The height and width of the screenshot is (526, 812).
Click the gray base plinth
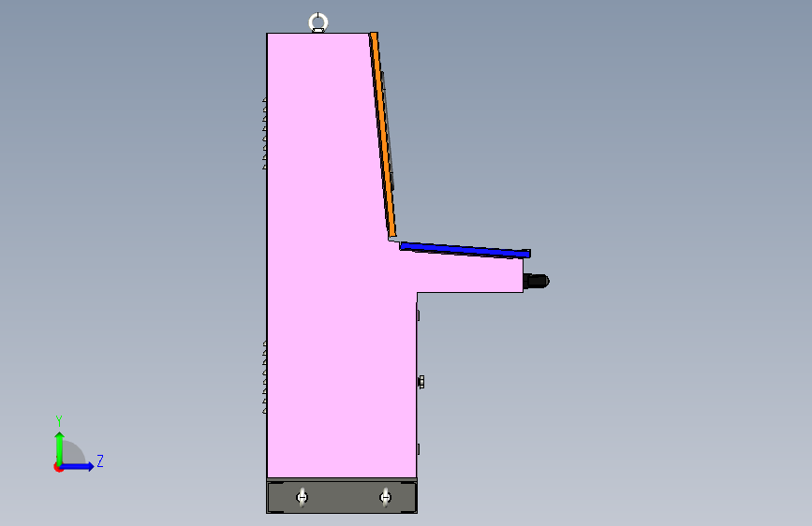342,496
